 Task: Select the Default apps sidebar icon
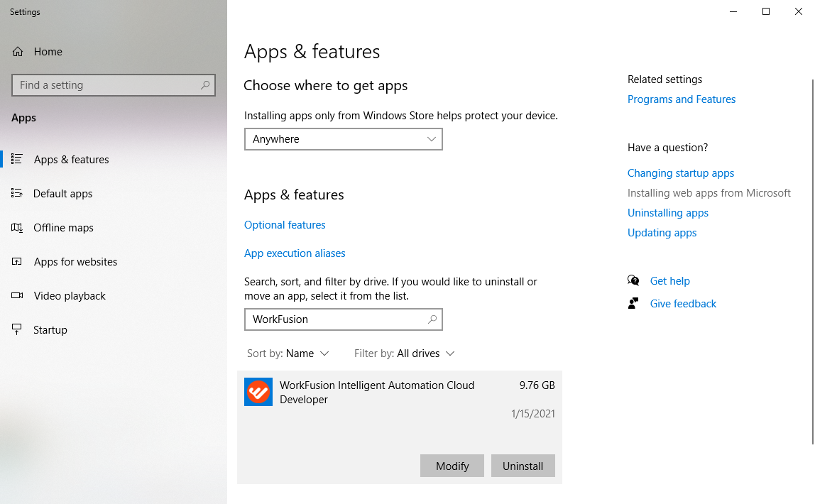point(16,193)
